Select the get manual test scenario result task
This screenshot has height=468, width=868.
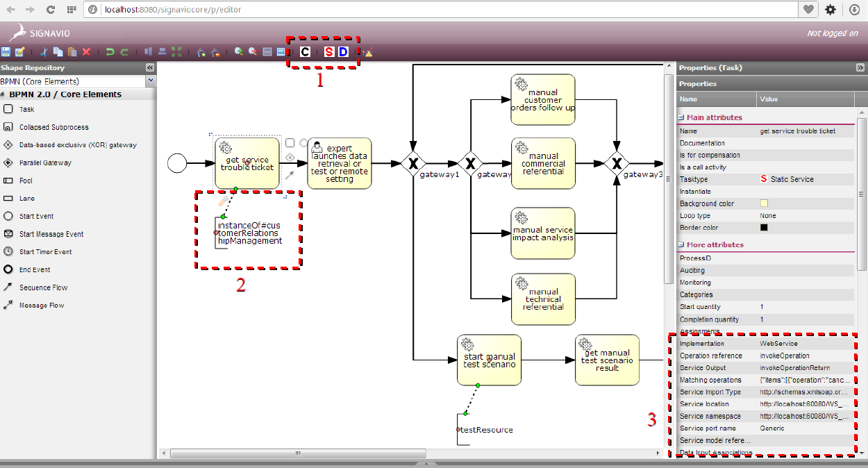click(608, 360)
